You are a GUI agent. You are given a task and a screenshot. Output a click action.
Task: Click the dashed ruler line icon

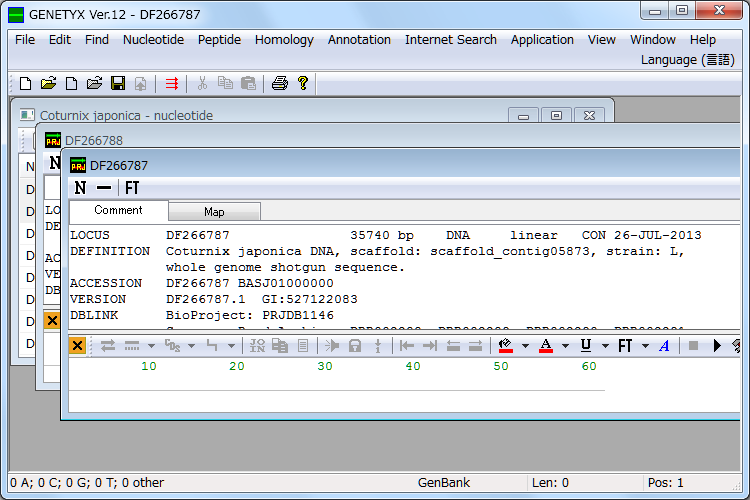coord(132,345)
